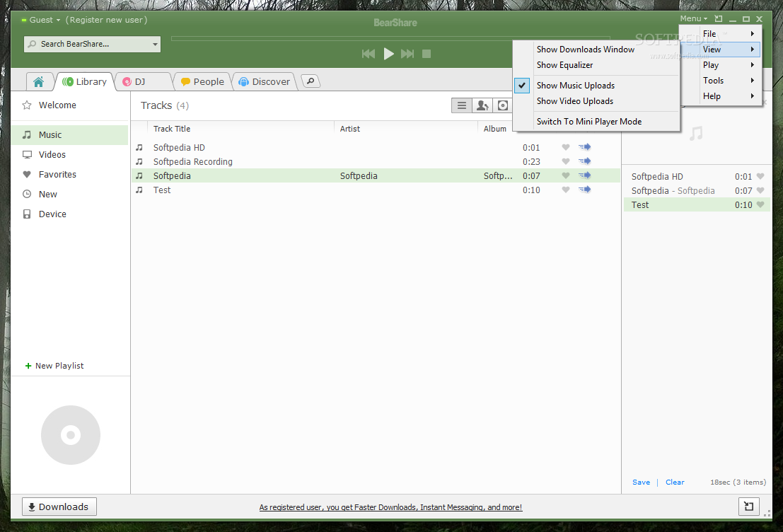Add Softpedia HD to play queue

[585, 147]
